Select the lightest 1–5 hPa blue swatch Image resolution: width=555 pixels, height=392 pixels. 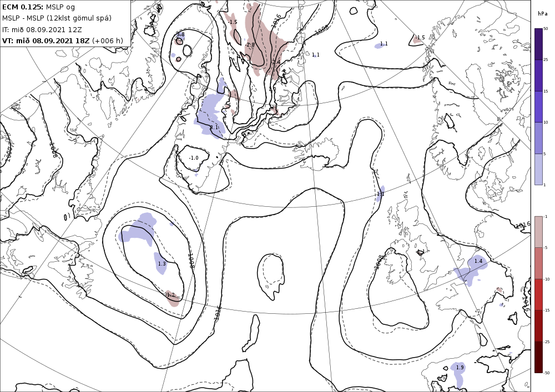538,169
